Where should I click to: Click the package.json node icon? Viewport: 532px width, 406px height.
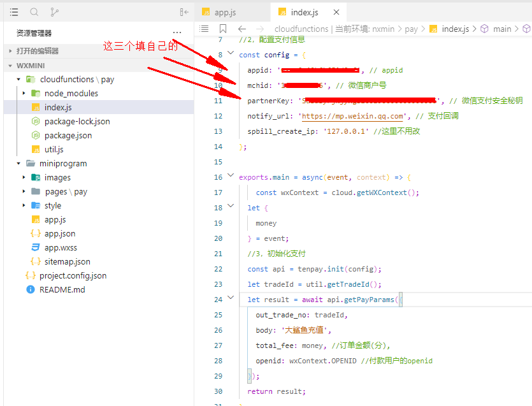pos(36,136)
